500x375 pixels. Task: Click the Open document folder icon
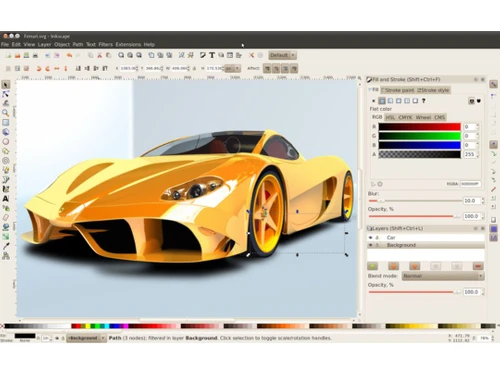tap(17, 55)
